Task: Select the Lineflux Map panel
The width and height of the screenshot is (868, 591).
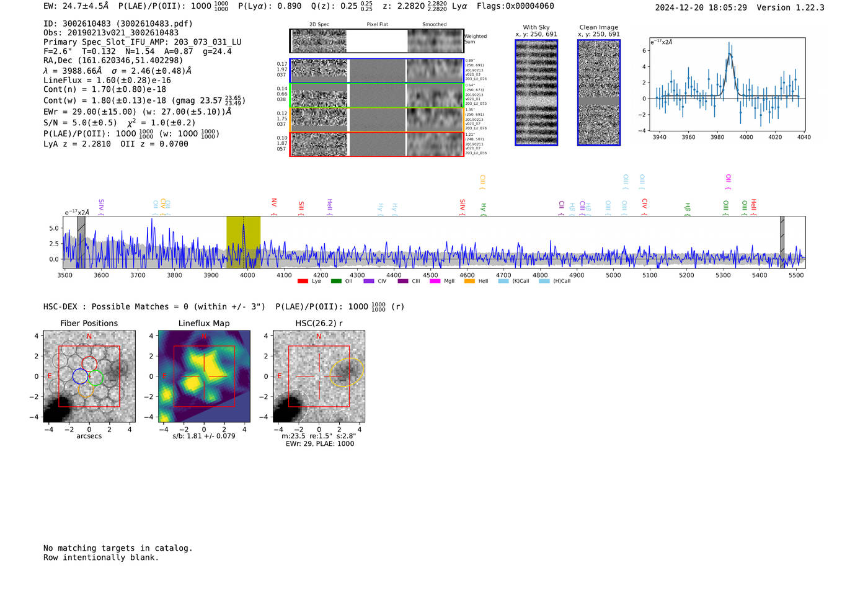Action: pos(204,376)
